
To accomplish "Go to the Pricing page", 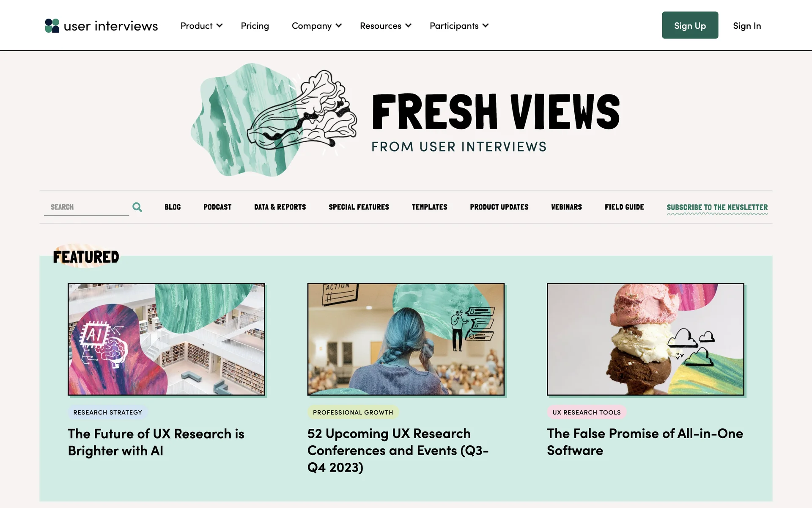I will [x=255, y=26].
